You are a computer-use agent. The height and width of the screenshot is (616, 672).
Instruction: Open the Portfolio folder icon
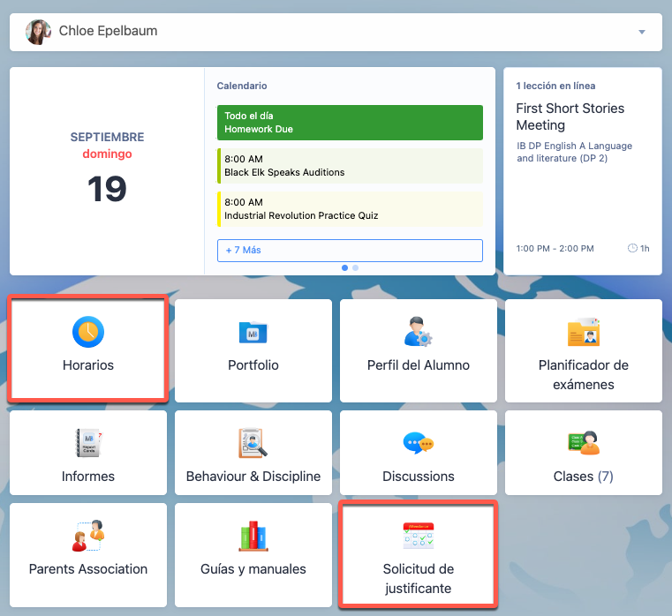pos(253,332)
